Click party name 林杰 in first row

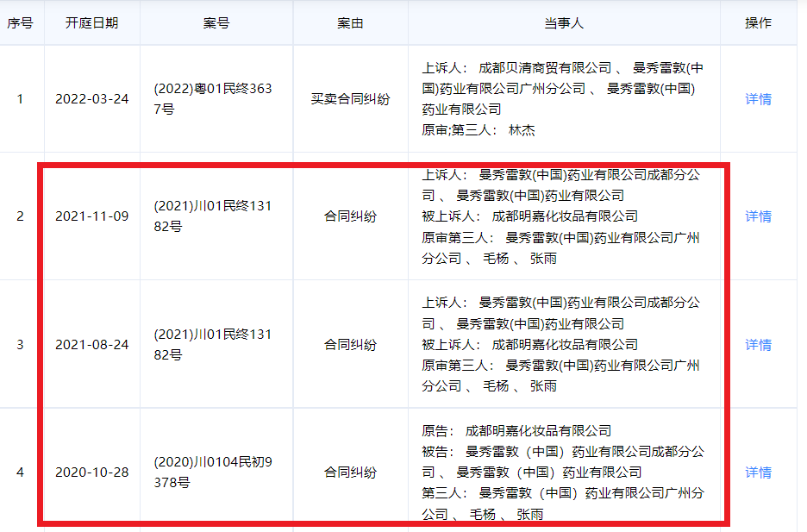(522, 131)
